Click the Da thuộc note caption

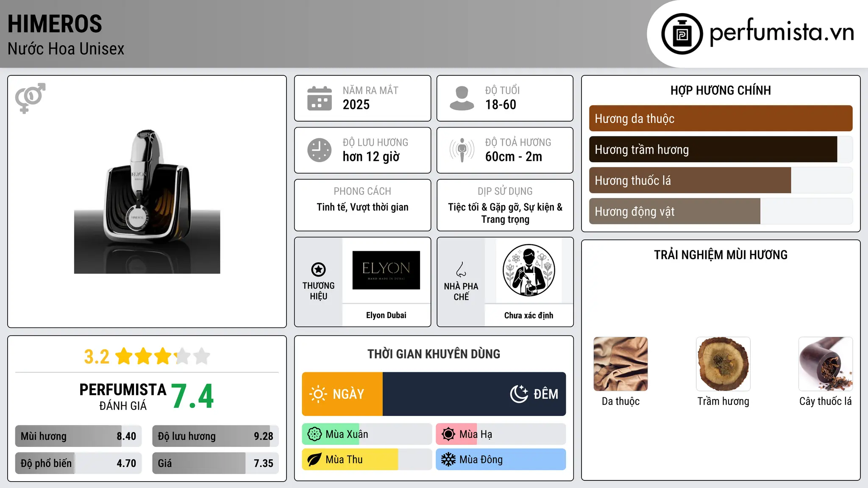620,401
